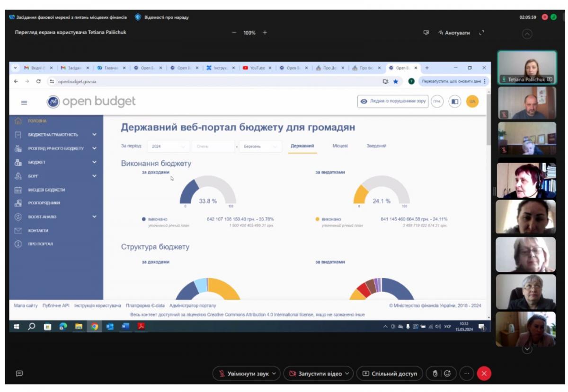Open the hamburger menu on Open Budget
The image size is (568, 392).
(x=24, y=102)
